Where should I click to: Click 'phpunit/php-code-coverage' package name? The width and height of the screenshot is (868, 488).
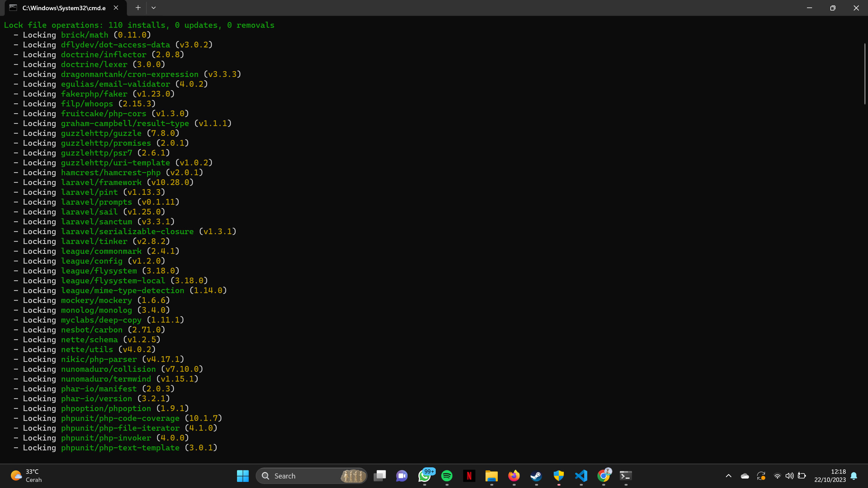120,418
